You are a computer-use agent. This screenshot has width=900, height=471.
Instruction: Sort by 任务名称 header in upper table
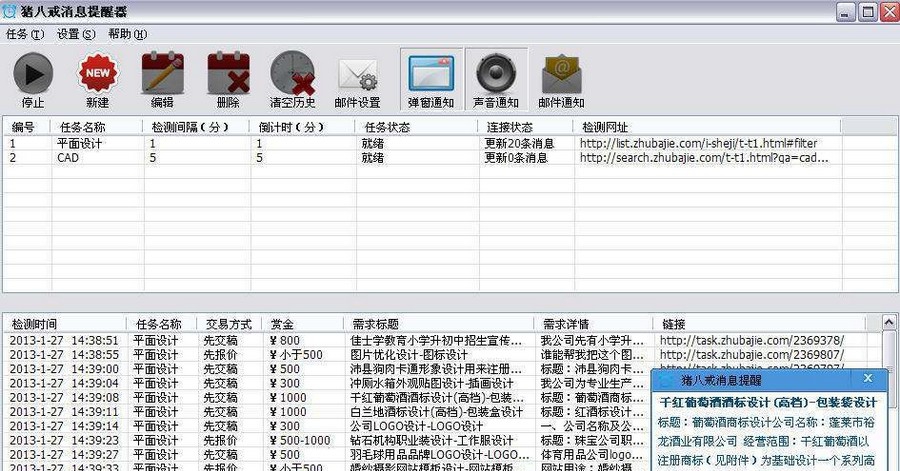97,127
